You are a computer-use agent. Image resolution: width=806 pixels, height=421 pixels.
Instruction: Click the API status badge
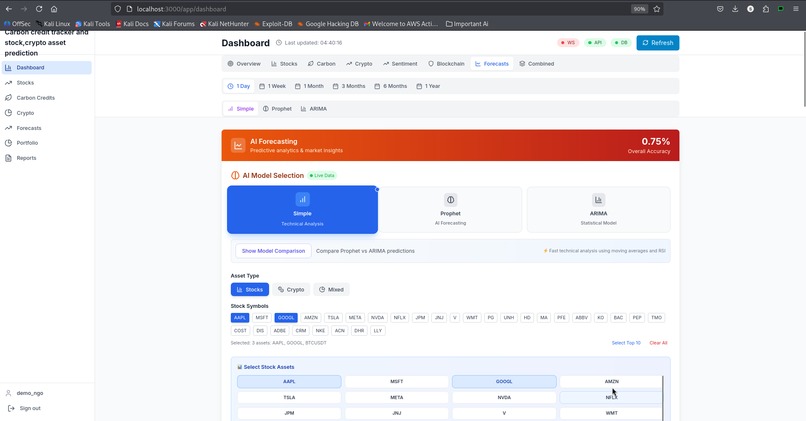595,43
